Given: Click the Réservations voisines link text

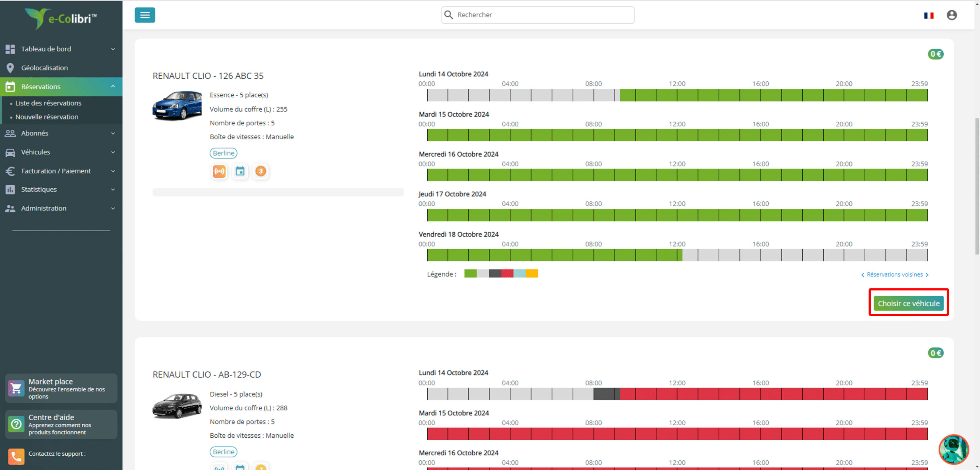Looking at the screenshot, I should click(x=894, y=275).
